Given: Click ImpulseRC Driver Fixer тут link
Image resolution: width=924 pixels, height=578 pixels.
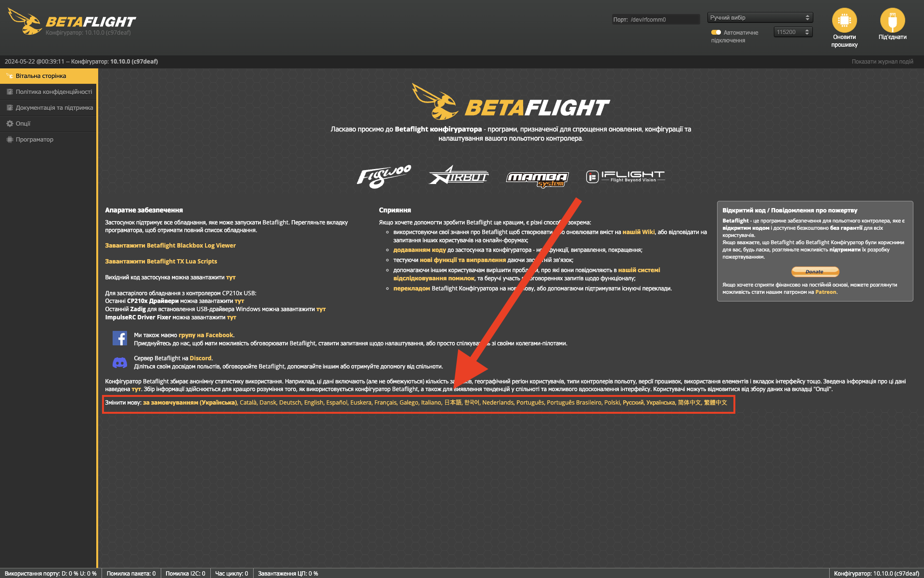Looking at the screenshot, I should pos(231,317).
